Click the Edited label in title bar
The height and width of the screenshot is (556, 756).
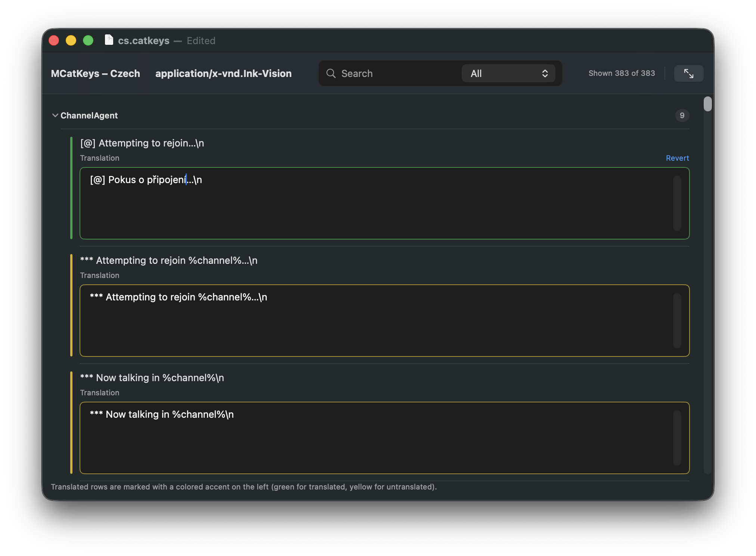[201, 40]
